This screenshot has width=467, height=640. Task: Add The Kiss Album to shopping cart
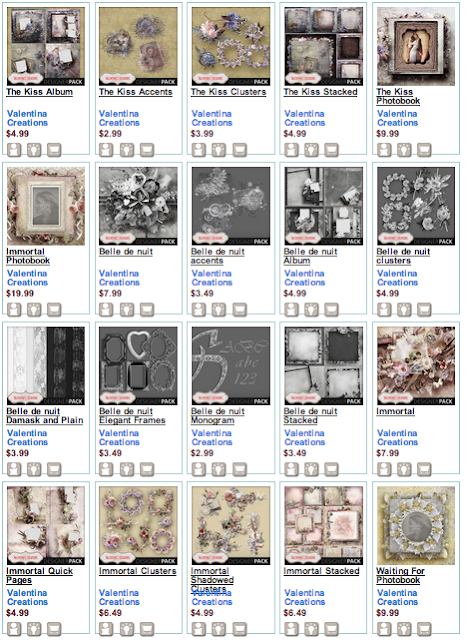[54, 150]
